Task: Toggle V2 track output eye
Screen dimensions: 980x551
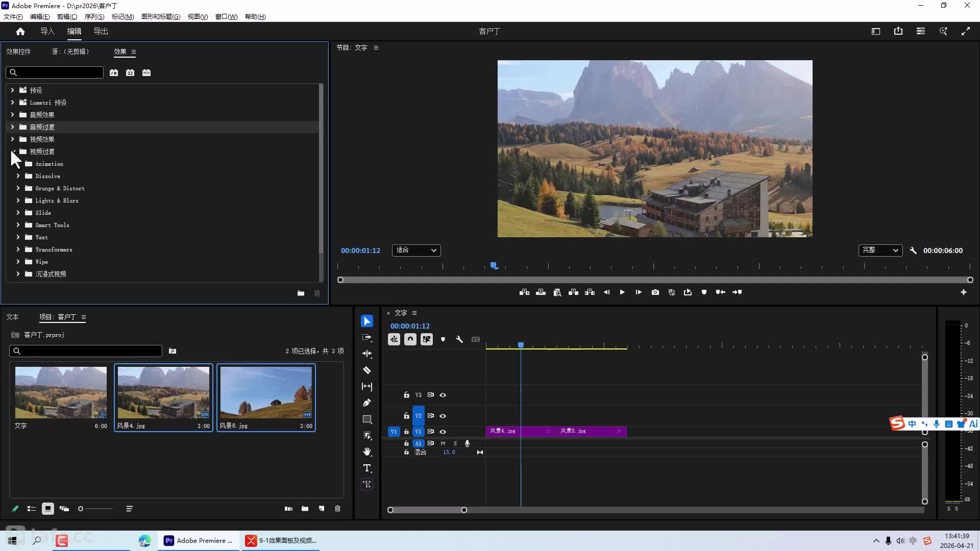Action: (443, 416)
